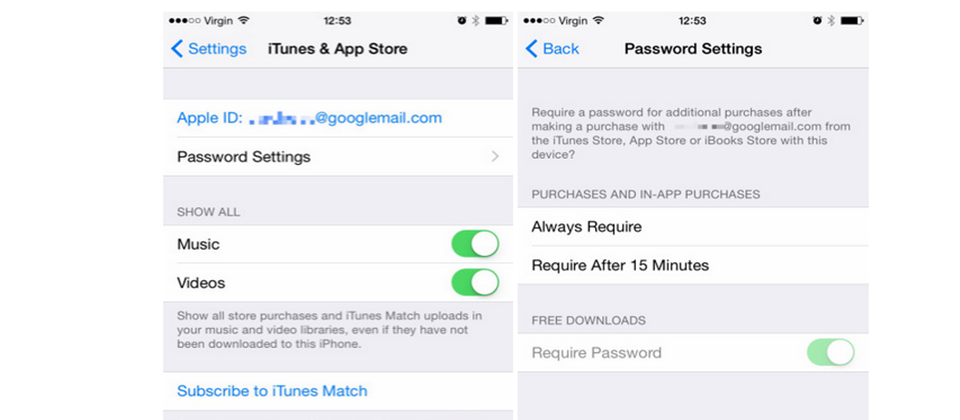Tap the Bluetooth icon in right status bar

click(831, 21)
